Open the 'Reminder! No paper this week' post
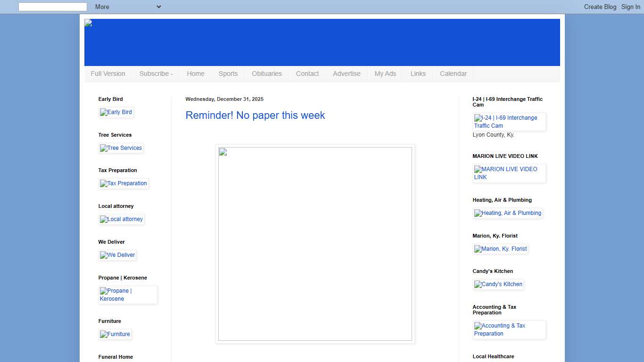The height and width of the screenshot is (362, 644). (255, 115)
